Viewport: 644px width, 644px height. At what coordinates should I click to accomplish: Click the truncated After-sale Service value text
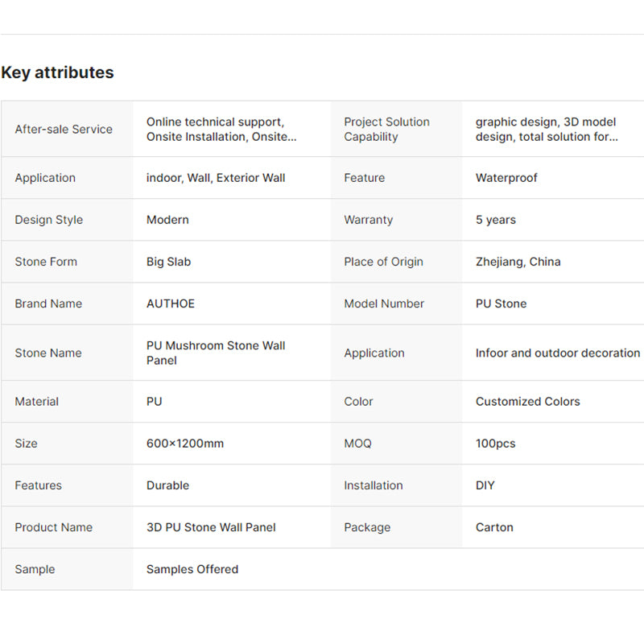(221, 130)
